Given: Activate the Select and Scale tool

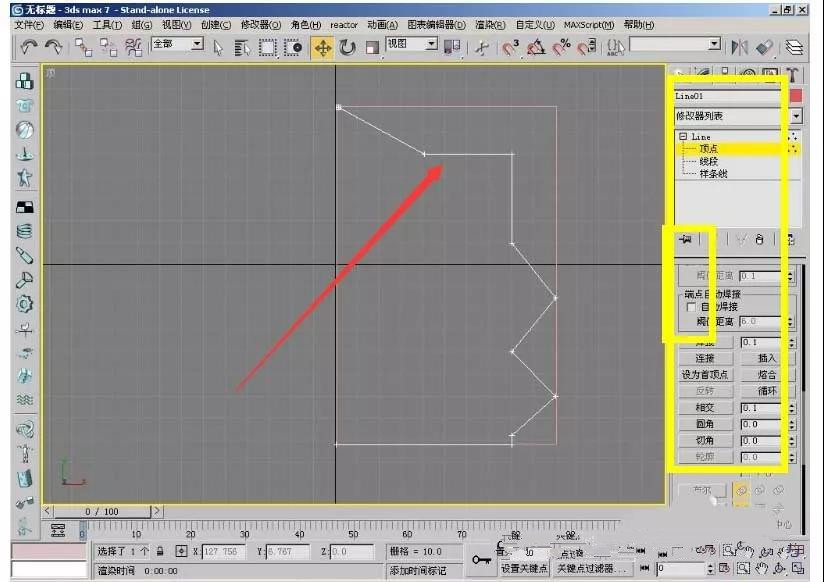Looking at the screenshot, I should [x=372, y=48].
